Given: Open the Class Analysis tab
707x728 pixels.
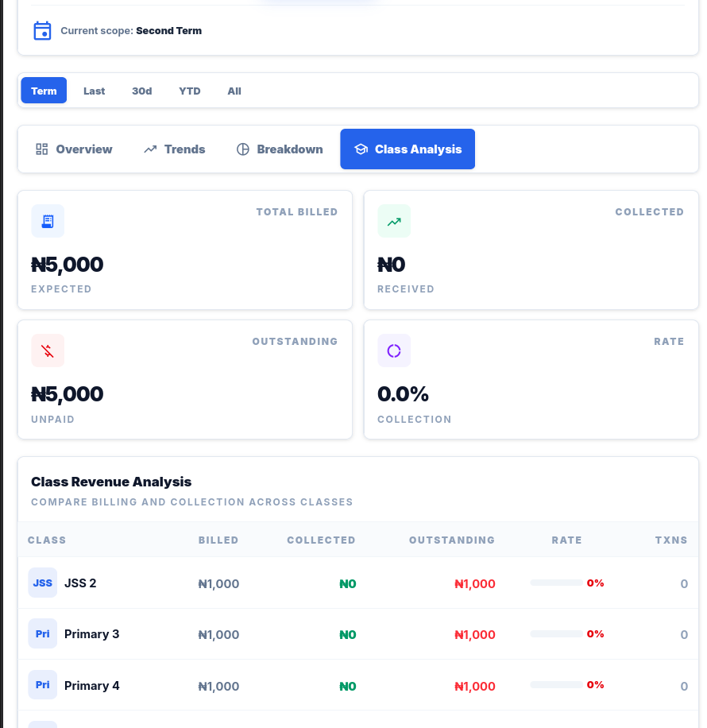Looking at the screenshot, I should 408,149.
